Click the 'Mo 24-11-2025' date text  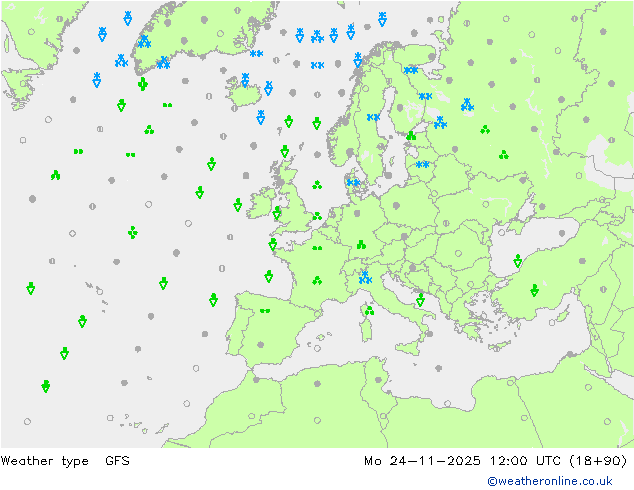click(422, 460)
